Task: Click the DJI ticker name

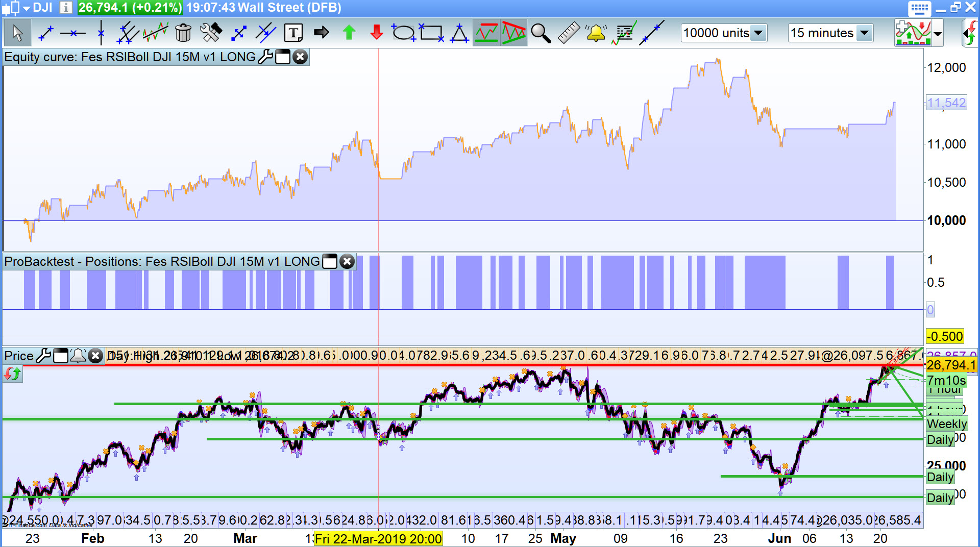Action: tap(43, 8)
